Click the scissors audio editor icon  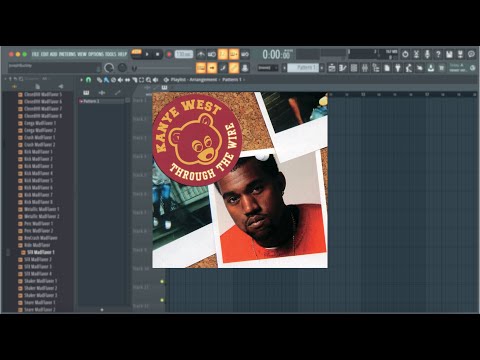coord(416,54)
